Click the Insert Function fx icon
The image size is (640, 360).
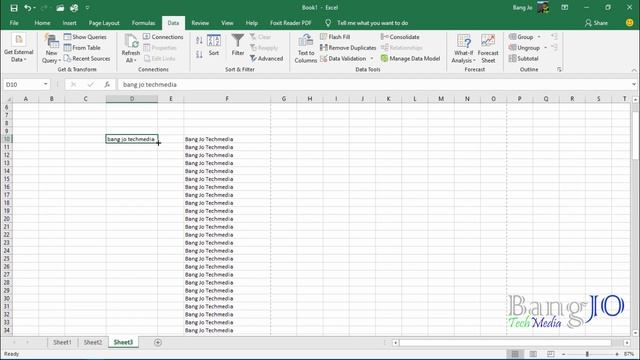[x=107, y=84]
